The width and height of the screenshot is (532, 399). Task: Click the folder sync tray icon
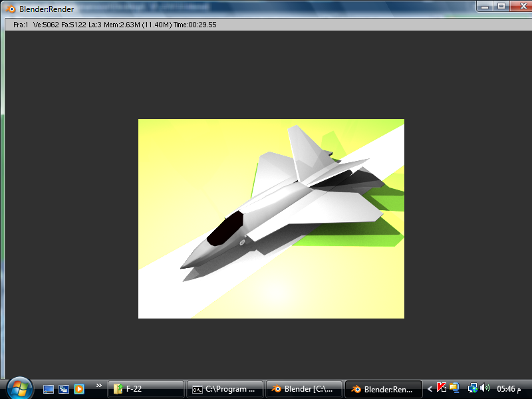click(x=454, y=388)
